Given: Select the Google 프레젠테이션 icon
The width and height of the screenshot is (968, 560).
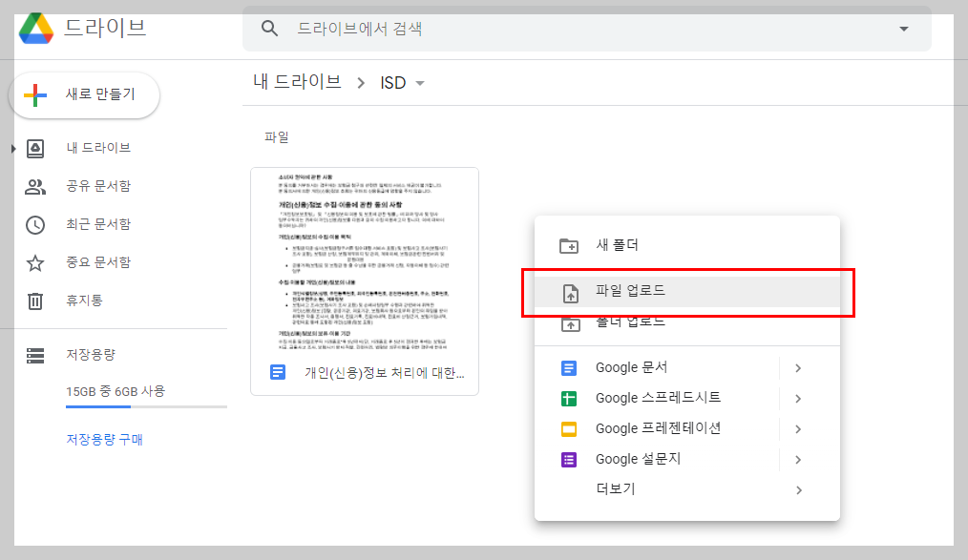Looking at the screenshot, I should pyautogui.click(x=568, y=428).
